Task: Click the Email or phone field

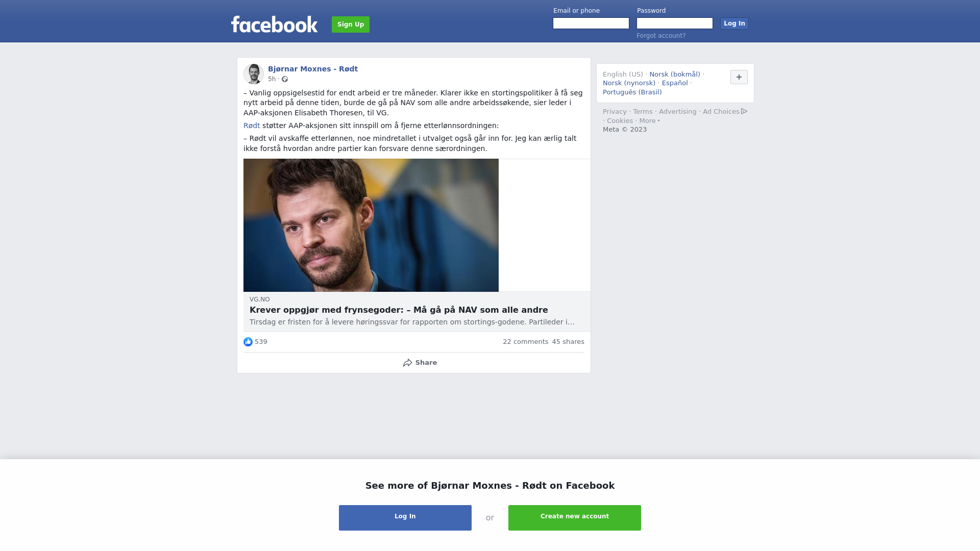Action: 591,23
